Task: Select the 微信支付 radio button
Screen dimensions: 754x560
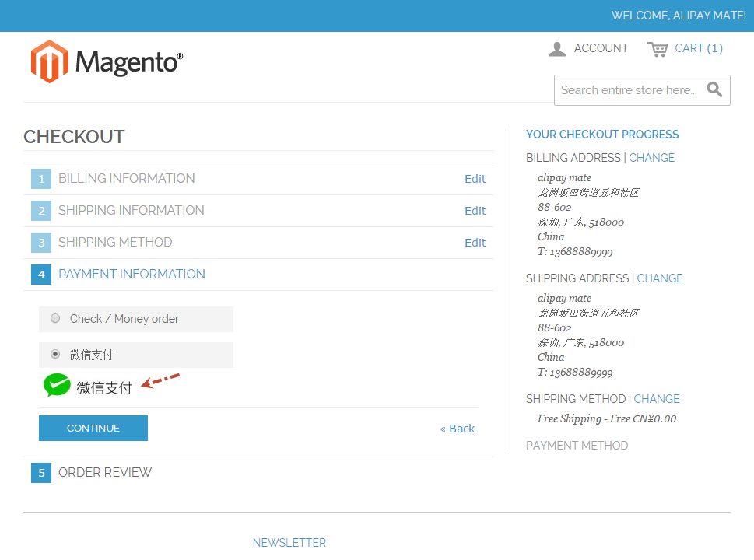Action: pyautogui.click(x=55, y=354)
